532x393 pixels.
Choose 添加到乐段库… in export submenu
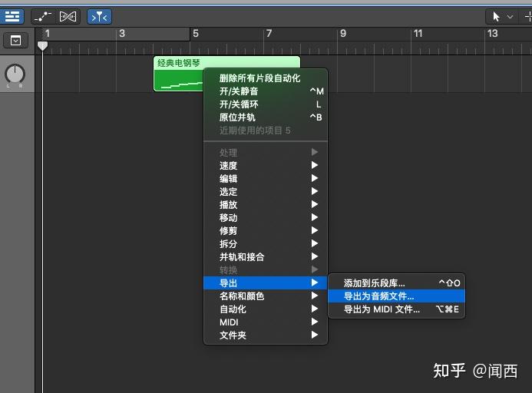[x=397, y=283]
